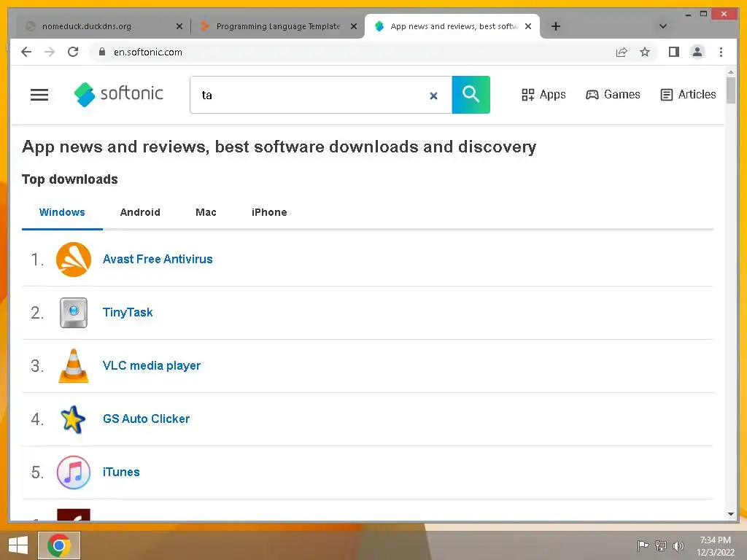Share this page using the share icon
This screenshot has width=747, height=560.
tap(622, 52)
